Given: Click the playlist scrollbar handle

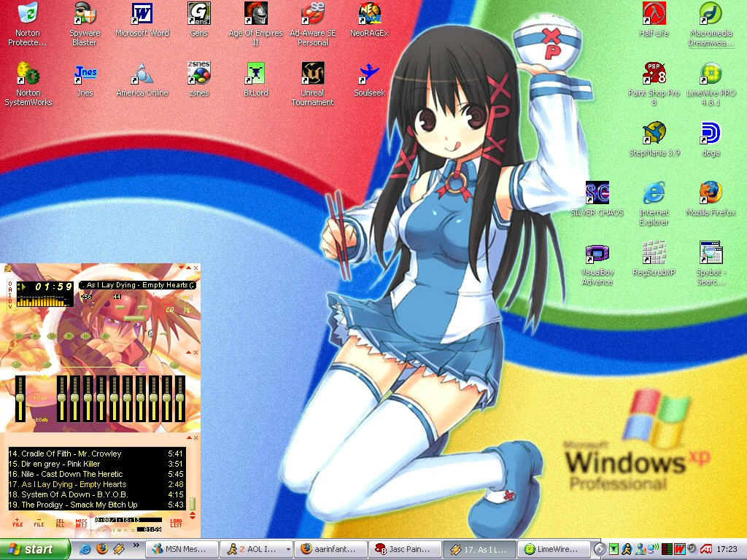Looking at the screenshot, I should coord(193,504).
